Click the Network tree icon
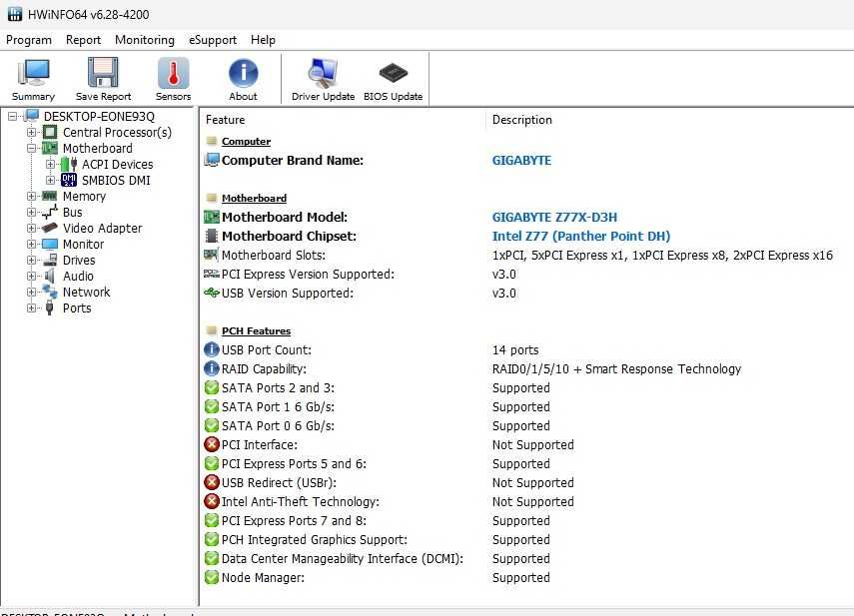This screenshot has width=854, height=616. point(50,292)
